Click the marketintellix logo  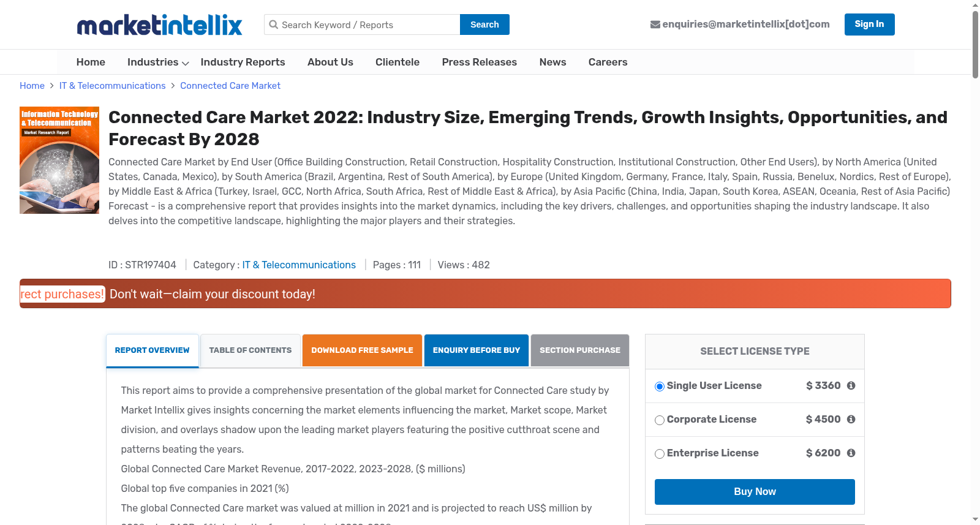159,25
